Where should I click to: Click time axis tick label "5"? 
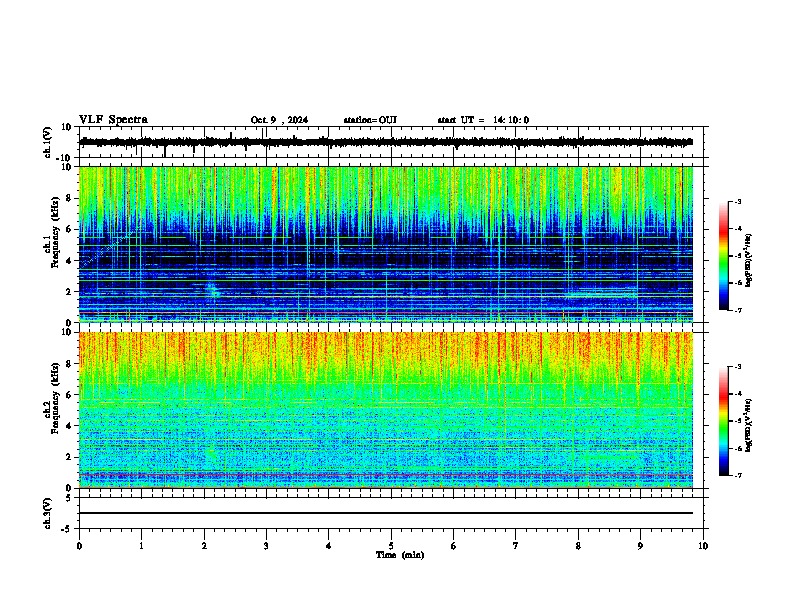(x=391, y=546)
